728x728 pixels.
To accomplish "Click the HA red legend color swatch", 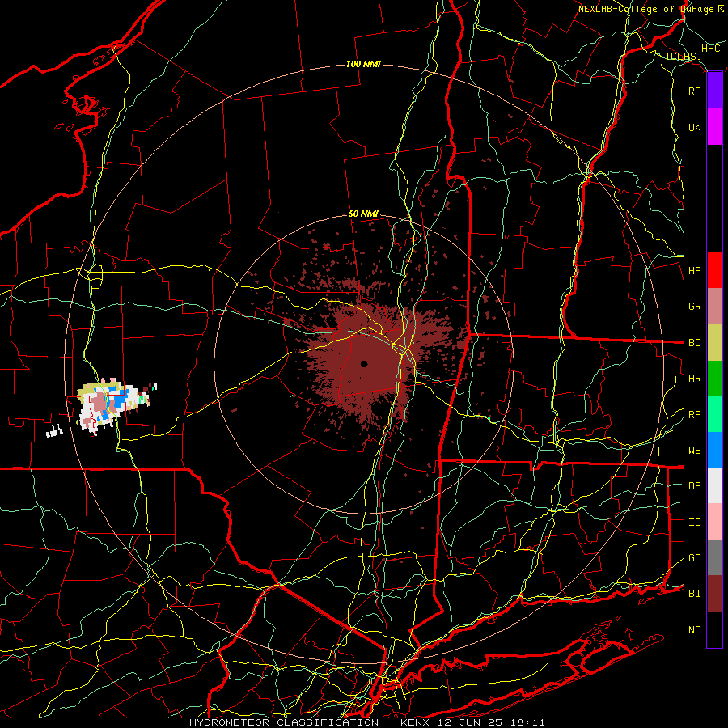I will (714, 270).
